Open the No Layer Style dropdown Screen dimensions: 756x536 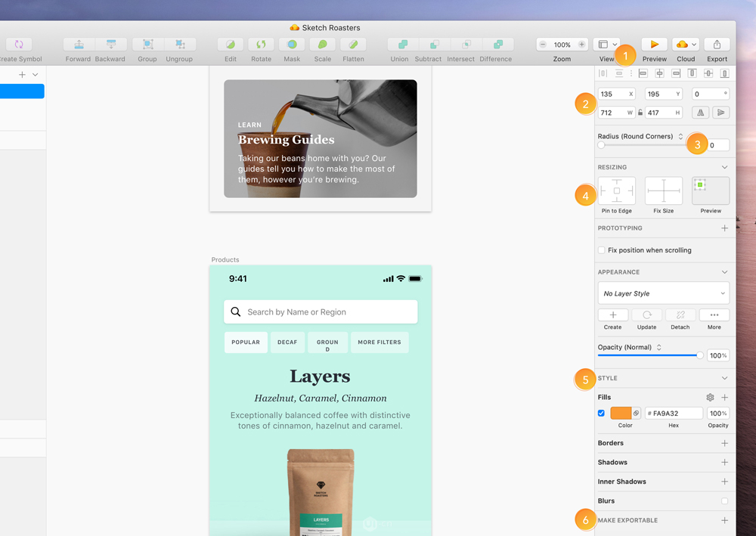[664, 293]
